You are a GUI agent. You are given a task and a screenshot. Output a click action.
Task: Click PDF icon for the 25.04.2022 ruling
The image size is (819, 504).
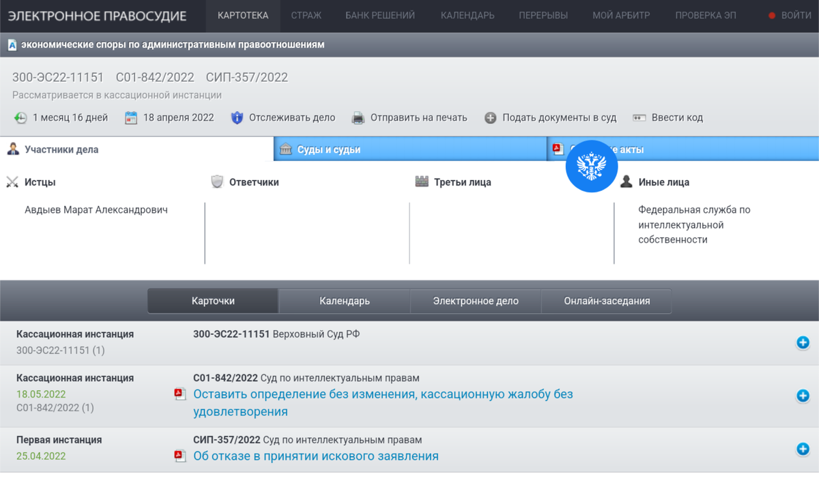coord(180,456)
